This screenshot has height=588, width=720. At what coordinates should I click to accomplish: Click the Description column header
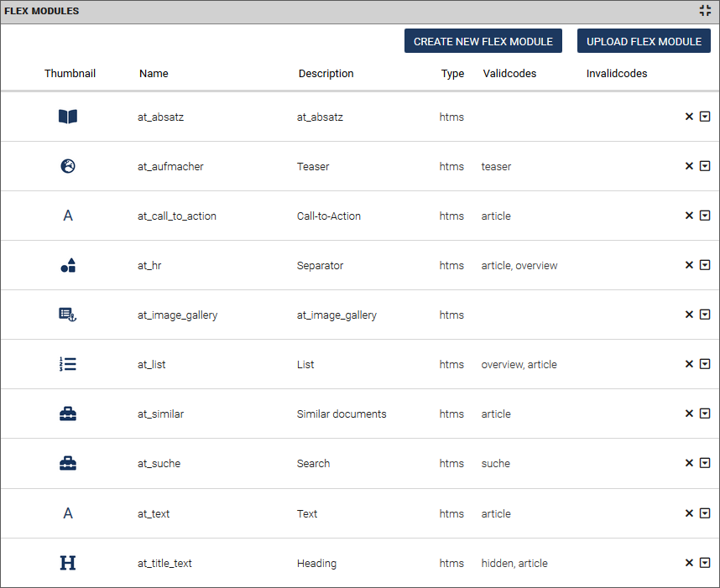(326, 74)
